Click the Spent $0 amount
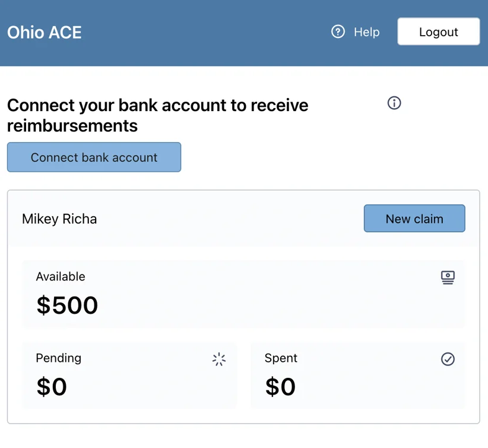Screen dimensions: 488x448 tap(280, 387)
